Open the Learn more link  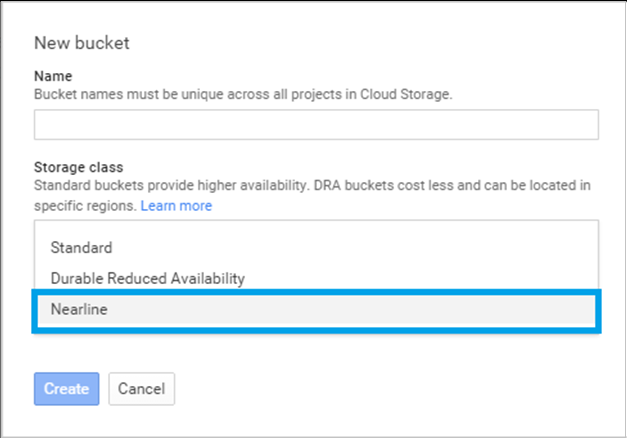pyautogui.click(x=176, y=205)
